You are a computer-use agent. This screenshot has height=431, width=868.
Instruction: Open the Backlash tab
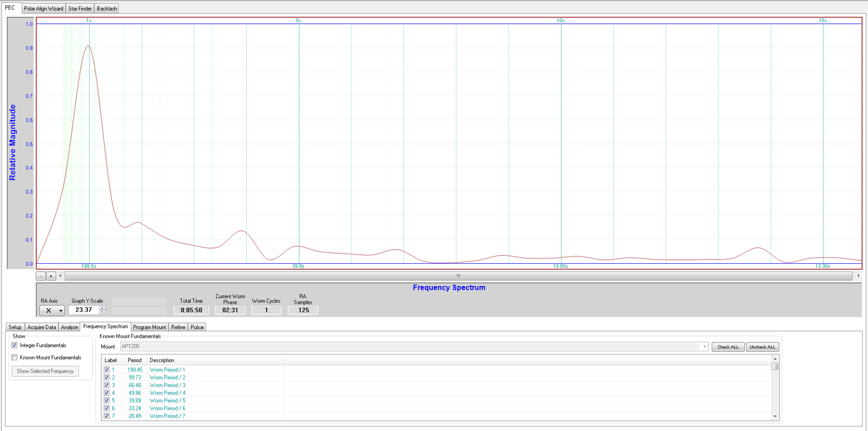click(x=107, y=9)
